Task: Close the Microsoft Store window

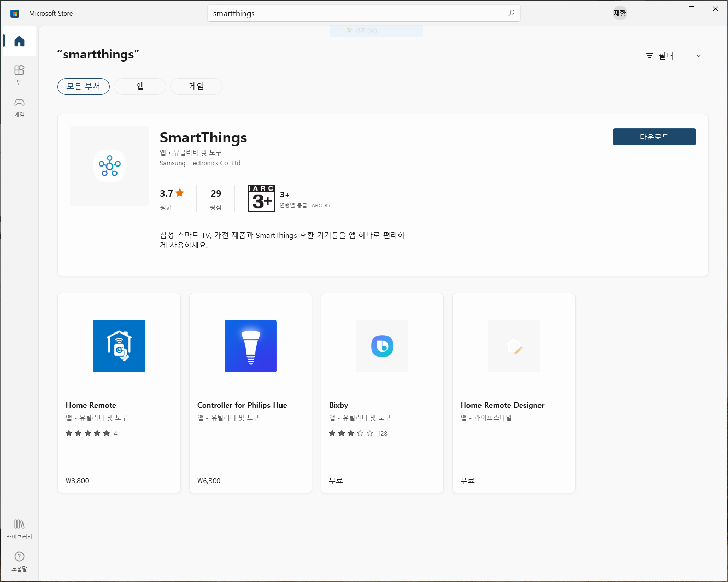Action: click(x=715, y=9)
